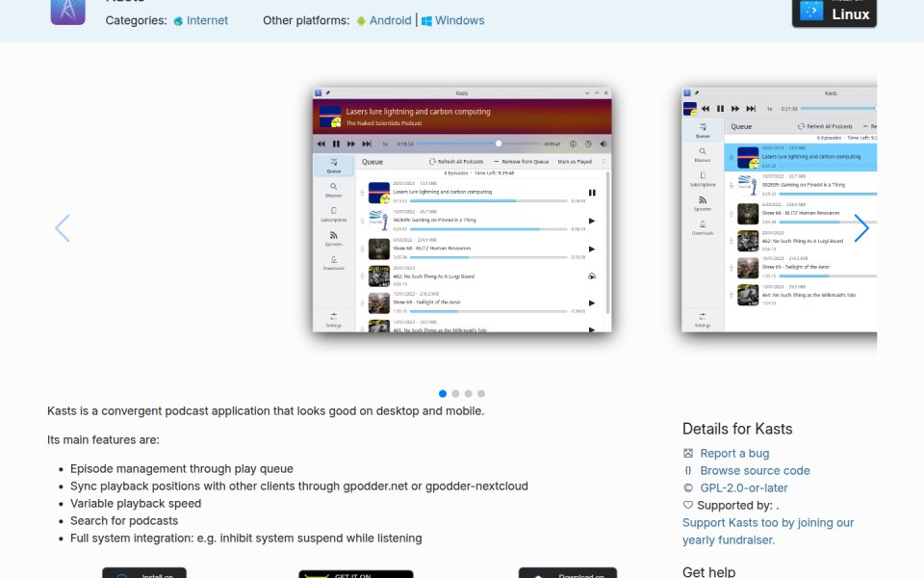Click the GET IT ON store badge

[x=356, y=574]
